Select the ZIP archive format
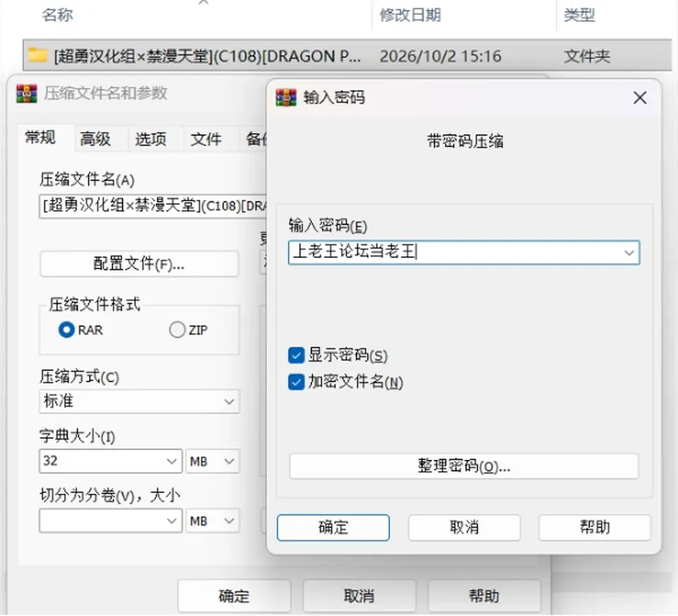The width and height of the screenshot is (678, 616). point(177,330)
